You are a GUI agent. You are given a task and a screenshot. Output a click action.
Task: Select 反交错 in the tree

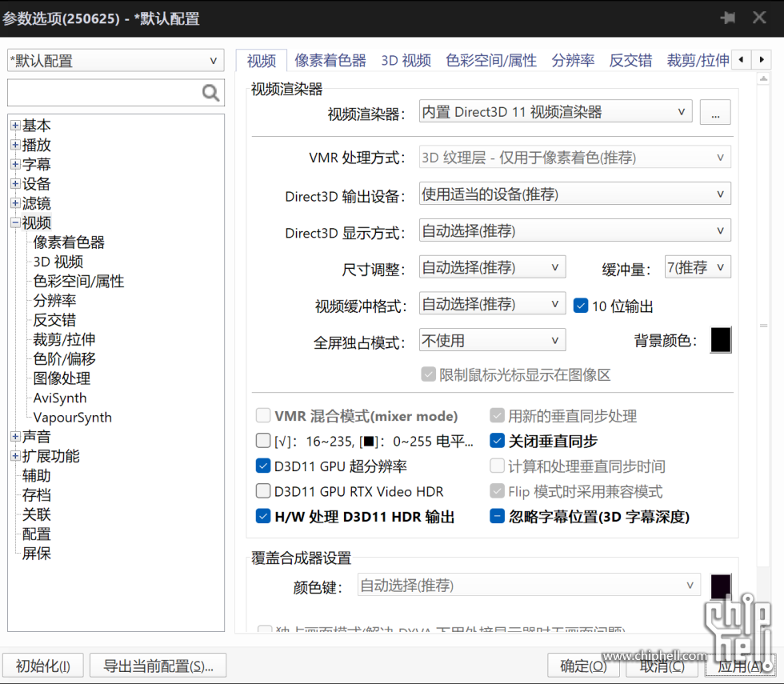pyautogui.click(x=54, y=321)
